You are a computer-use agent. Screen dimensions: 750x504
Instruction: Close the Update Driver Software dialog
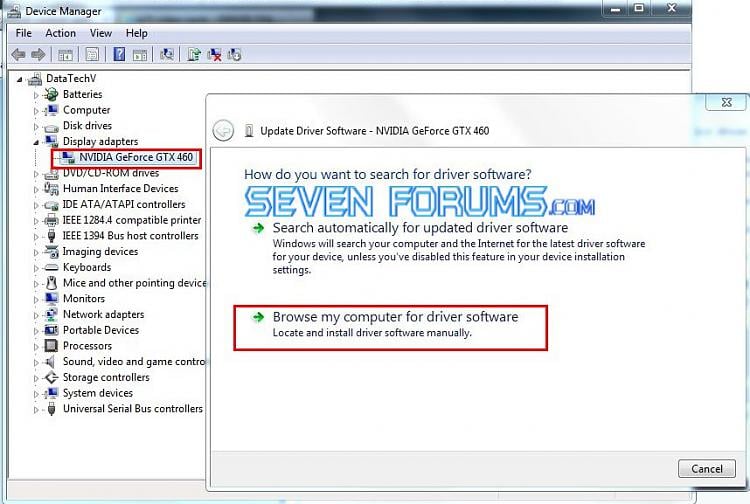coord(726,102)
